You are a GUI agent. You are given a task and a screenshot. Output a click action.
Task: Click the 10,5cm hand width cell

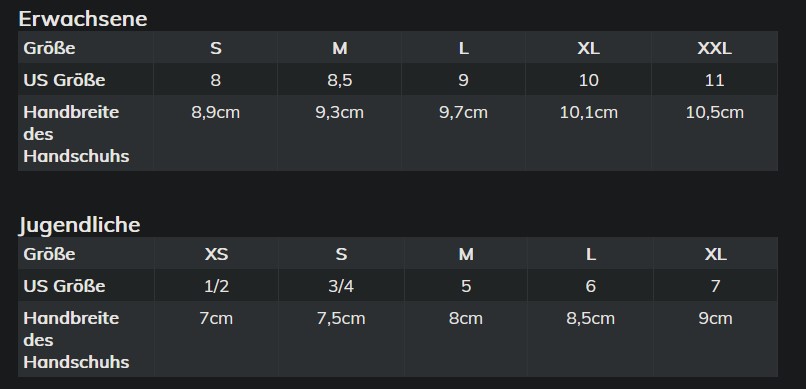point(715,133)
